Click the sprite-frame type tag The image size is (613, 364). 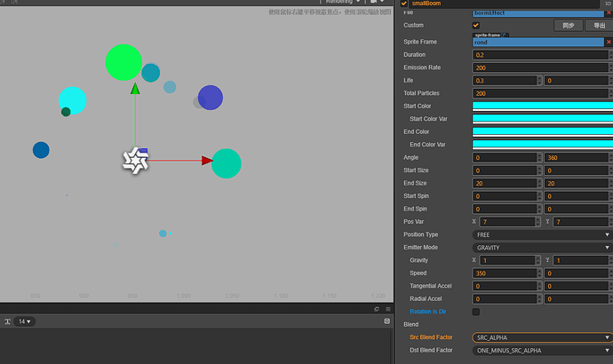click(x=490, y=36)
